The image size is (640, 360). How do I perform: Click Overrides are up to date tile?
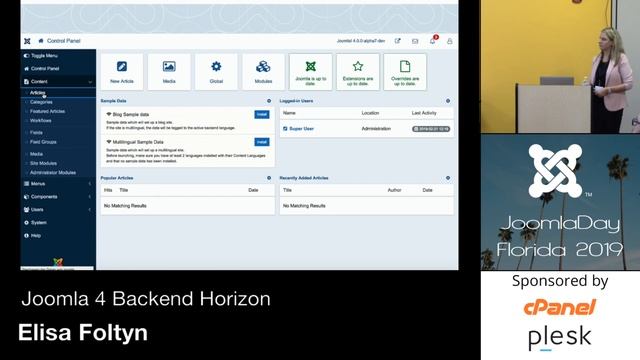click(405, 72)
